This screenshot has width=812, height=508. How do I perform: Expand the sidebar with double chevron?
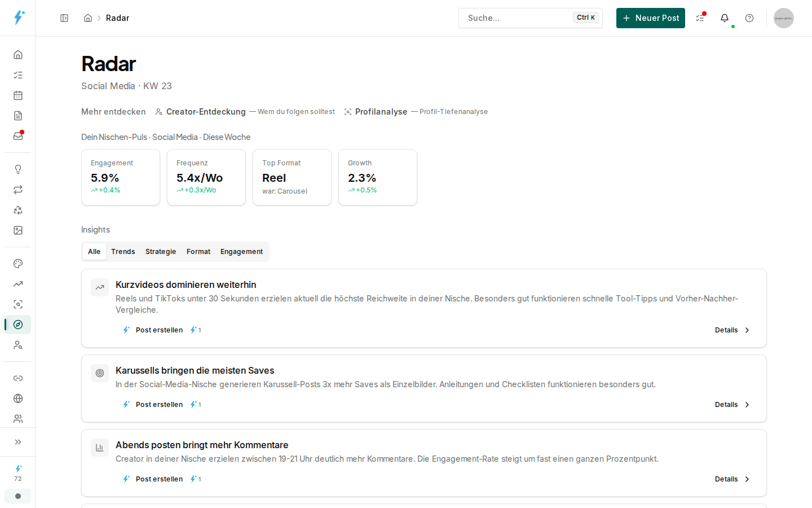pyautogui.click(x=18, y=442)
